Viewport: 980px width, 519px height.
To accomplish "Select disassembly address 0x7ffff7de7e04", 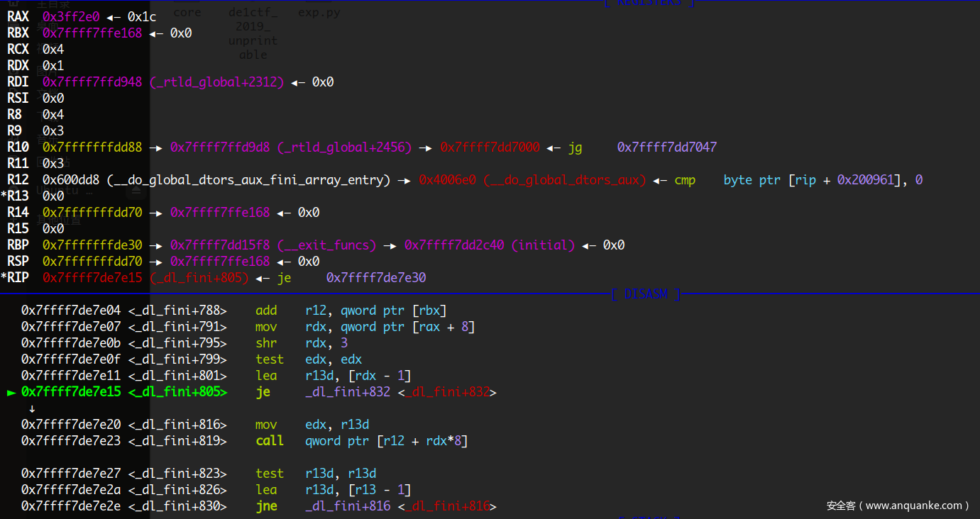I will click(x=71, y=310).
